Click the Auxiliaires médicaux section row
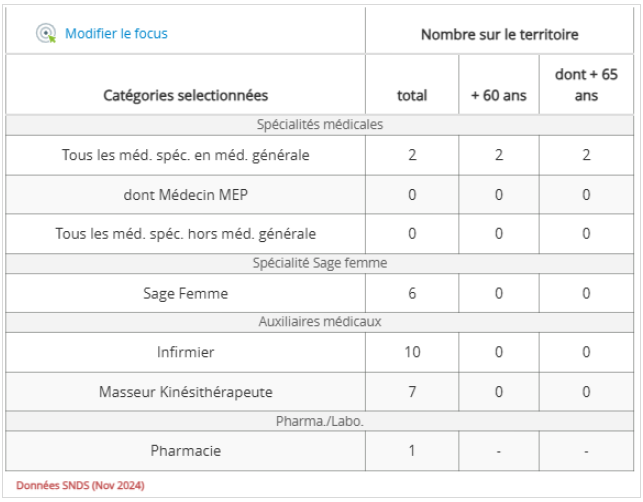The width and height of the screenshot is (643, 502). 320,322
